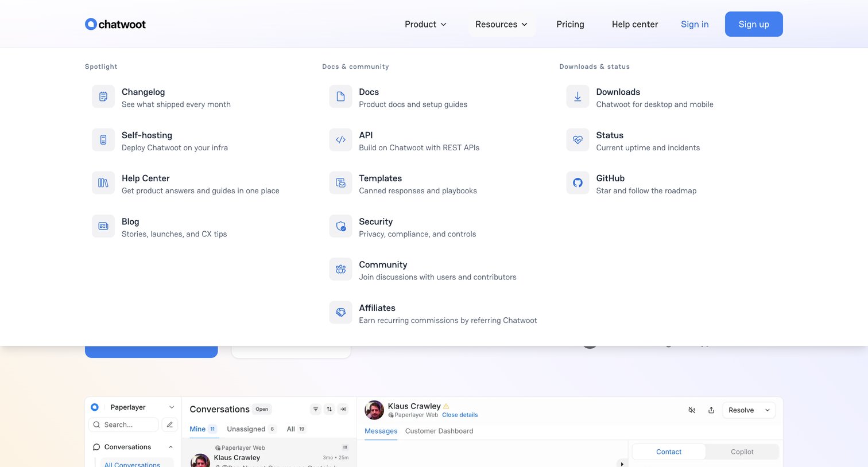
Task: Open the Help center nav link
Action: [635, 24]
